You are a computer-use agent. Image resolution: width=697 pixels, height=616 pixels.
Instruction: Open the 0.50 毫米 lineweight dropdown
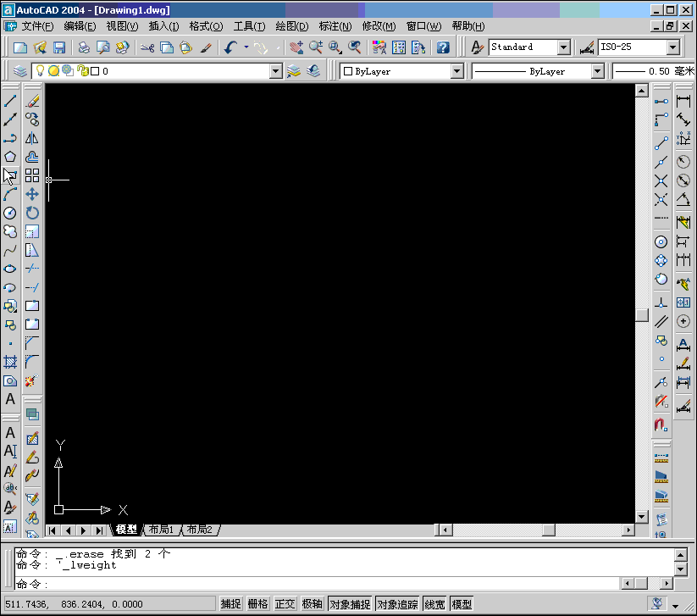point(655,71)
